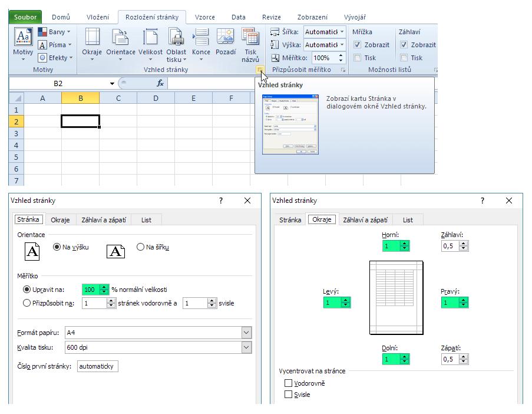
Task: Adjust the svisle pages spinner
Action: pyautogui.click(x=212, y=303)
